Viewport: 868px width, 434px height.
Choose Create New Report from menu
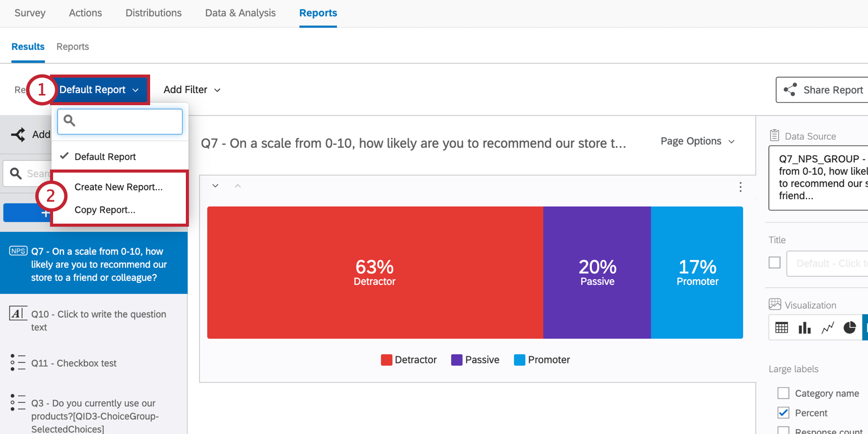(118, 187)
